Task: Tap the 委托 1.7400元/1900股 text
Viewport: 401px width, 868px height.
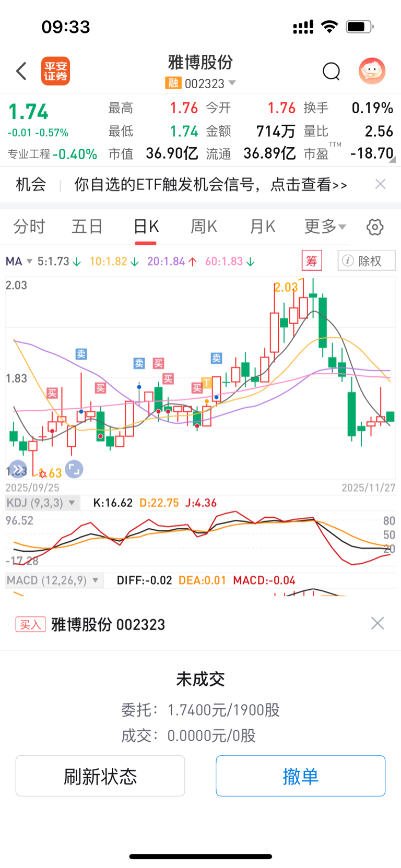Action: (x=200, y=710)
